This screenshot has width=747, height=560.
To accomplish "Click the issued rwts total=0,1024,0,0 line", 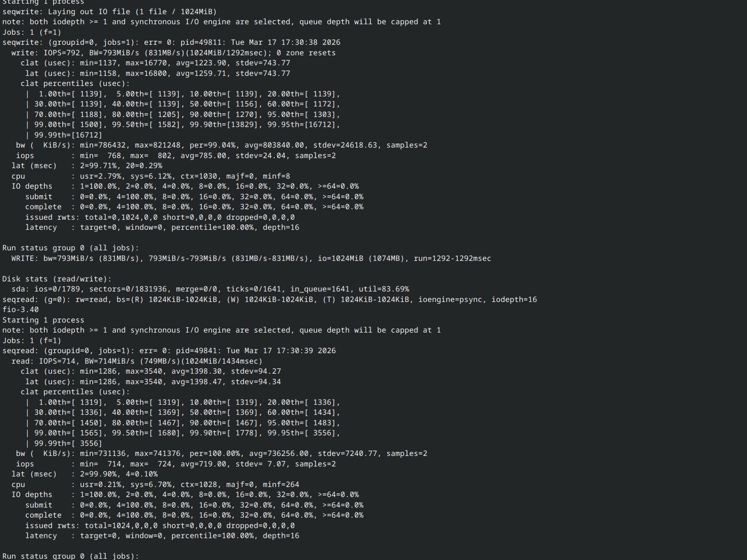I will [160, 217].
